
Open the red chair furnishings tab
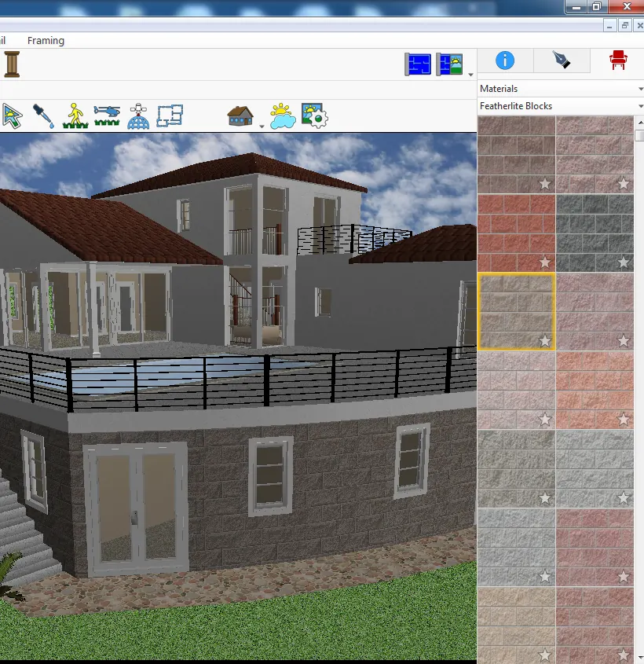618,61
